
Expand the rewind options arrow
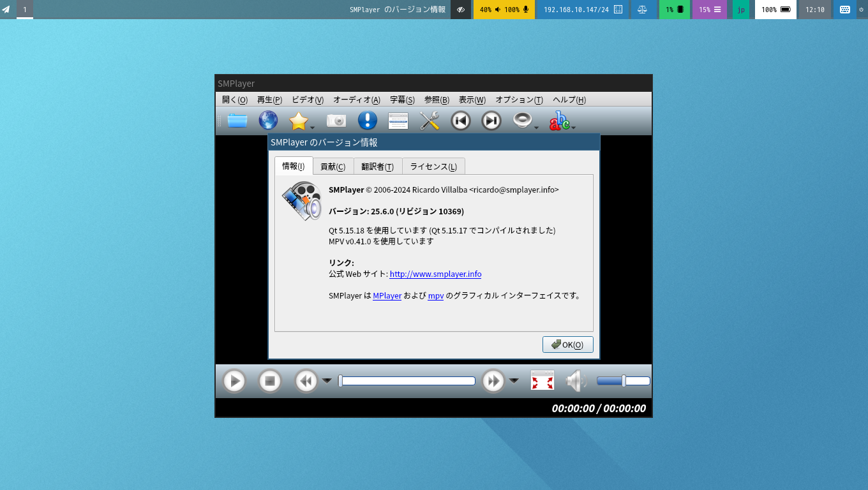[x=327, y=381]
